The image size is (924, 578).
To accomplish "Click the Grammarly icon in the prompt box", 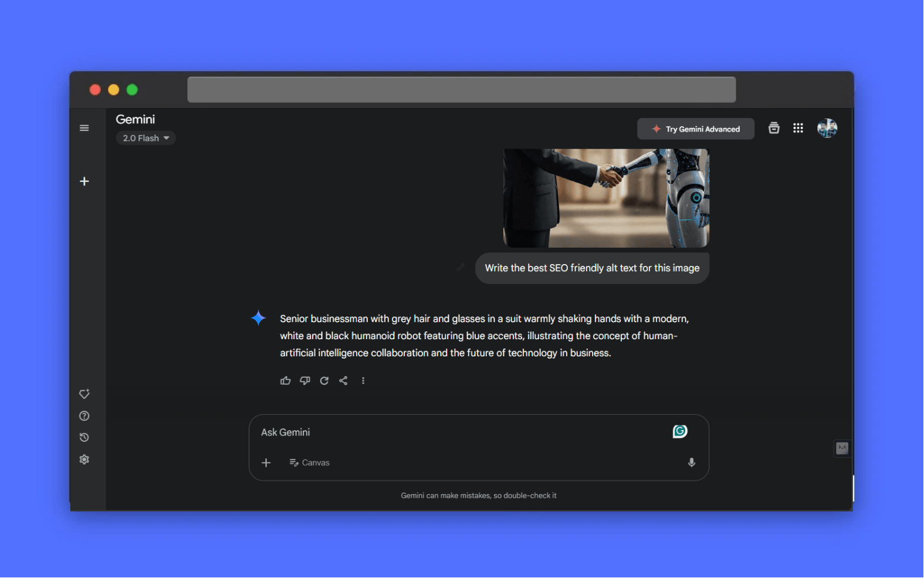I will click(x=680, y=432).
